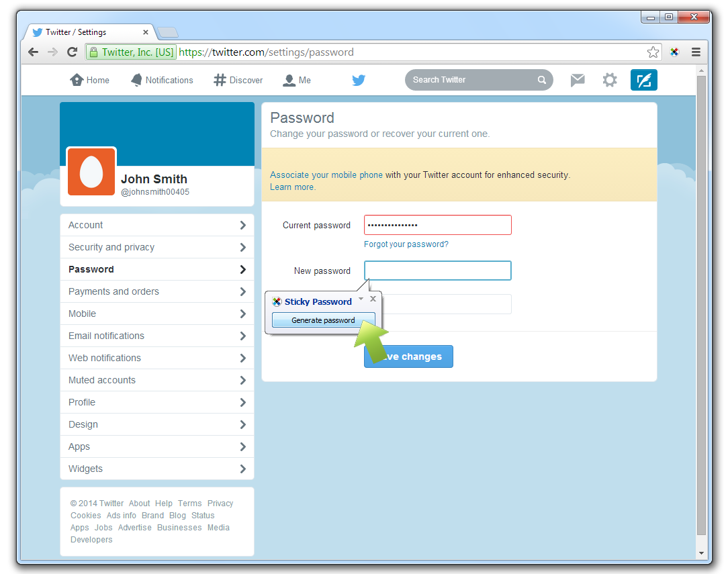
Task: Click the browser address bar URL
Action: click(x=266, y=52)
